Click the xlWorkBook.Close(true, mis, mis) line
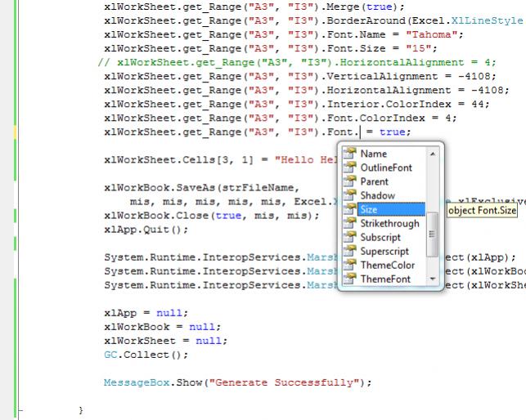 click(212, 216)
